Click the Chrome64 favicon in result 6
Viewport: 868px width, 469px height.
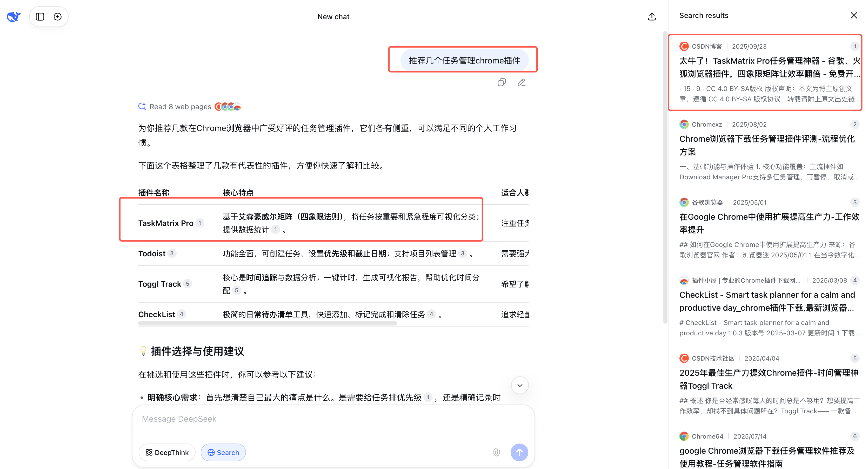click(x=684, y=436)
